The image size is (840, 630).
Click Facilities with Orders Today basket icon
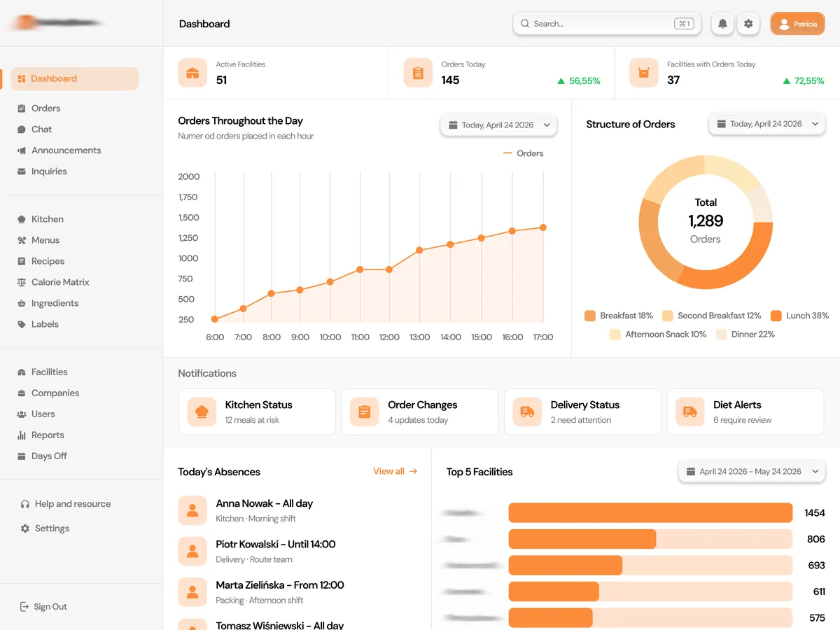click(x=644, y=73)
